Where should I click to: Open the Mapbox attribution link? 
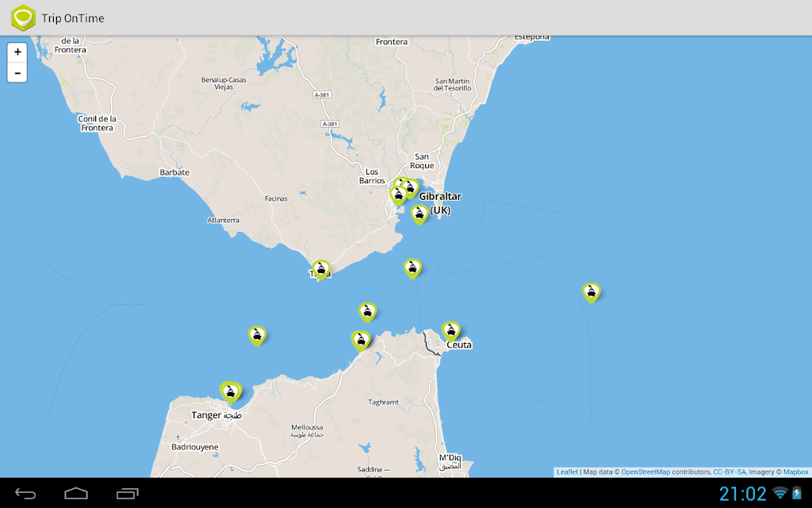[795, 471]
